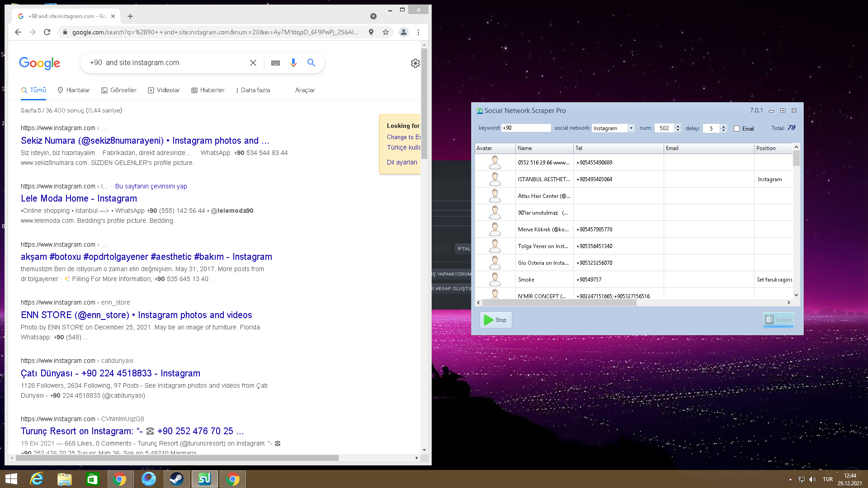Click the Chrome forward arrow
This screenshot has width=868, height=488.
(x=33, y=32)
